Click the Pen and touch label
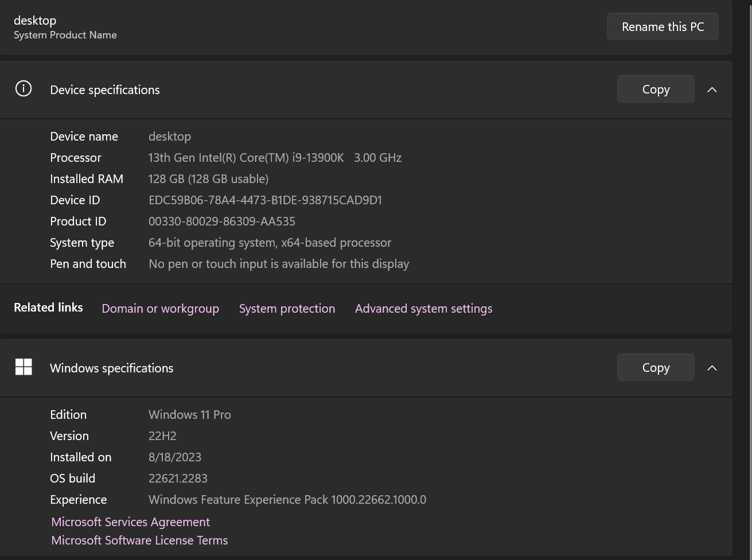 tap(88, 264)
